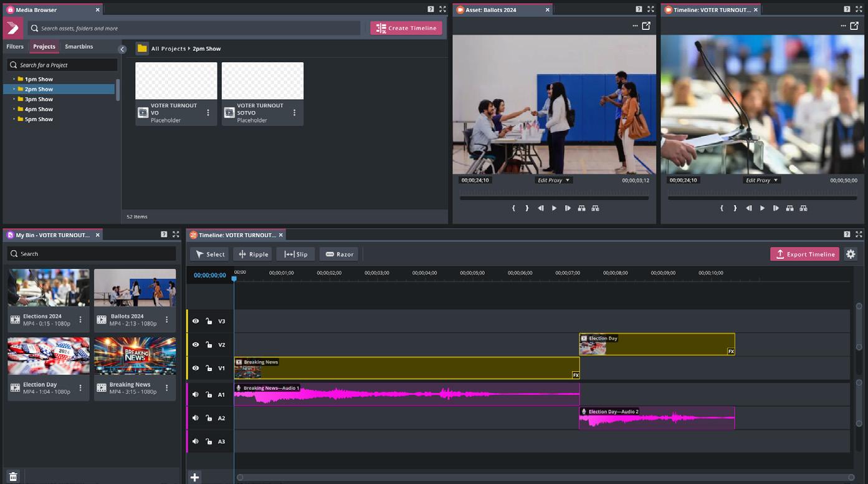Choose the Slip tool
Screen dimensions: 868x484
tap(295, 254)
